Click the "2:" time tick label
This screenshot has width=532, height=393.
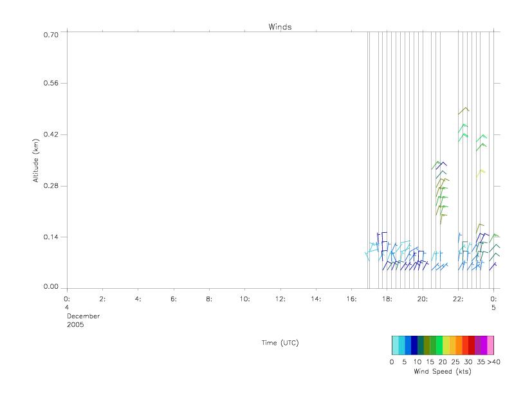point(102,299)
